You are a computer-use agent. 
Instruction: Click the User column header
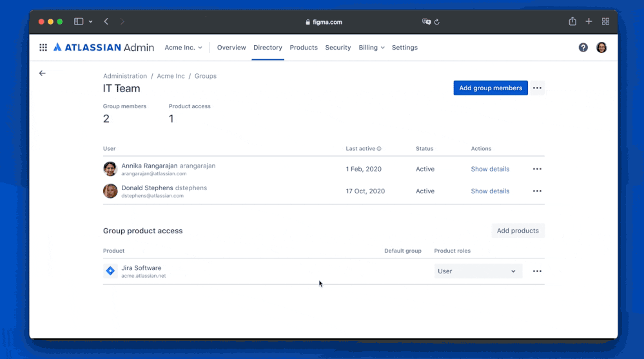(109, 149)
